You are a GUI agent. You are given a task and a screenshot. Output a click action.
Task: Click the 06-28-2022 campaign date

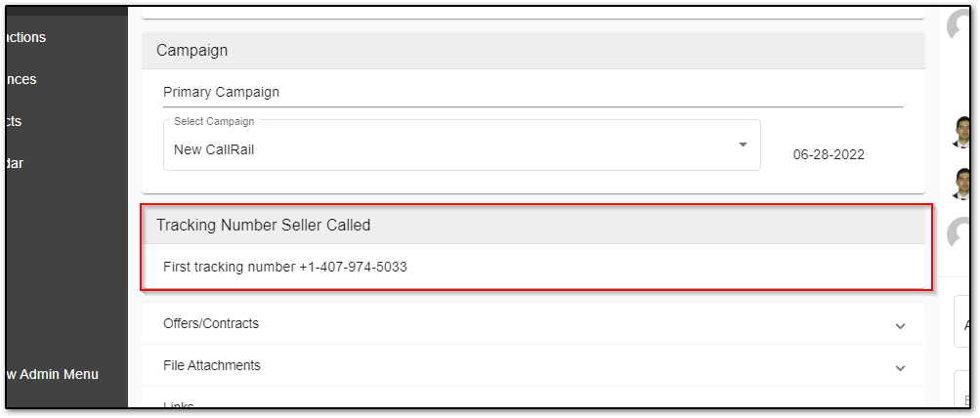tap(829, 154)
